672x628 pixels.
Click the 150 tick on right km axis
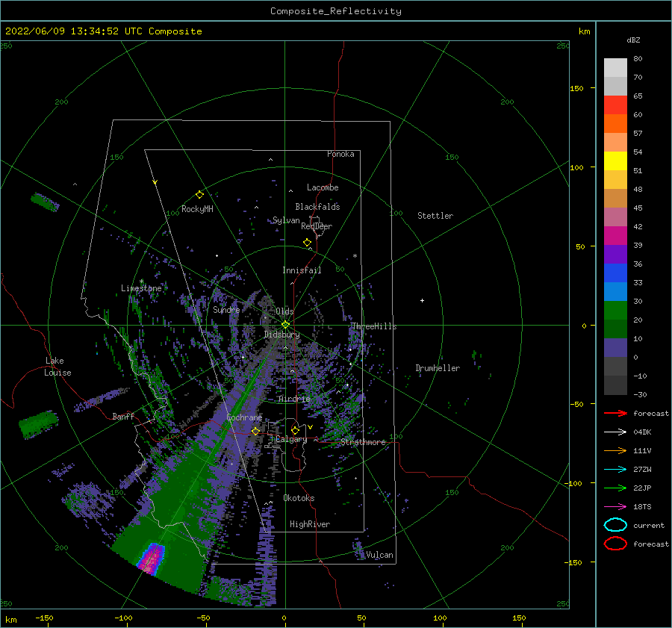(x=577, y=88)
